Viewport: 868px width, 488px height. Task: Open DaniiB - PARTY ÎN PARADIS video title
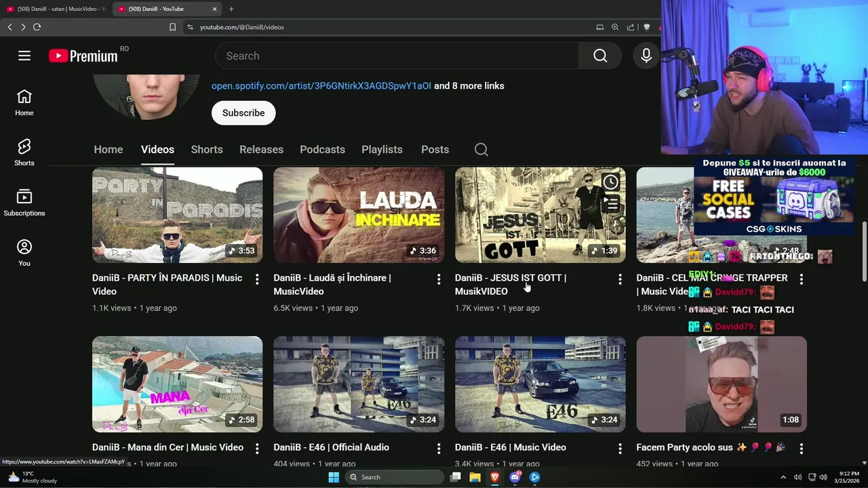click(167, 285)
